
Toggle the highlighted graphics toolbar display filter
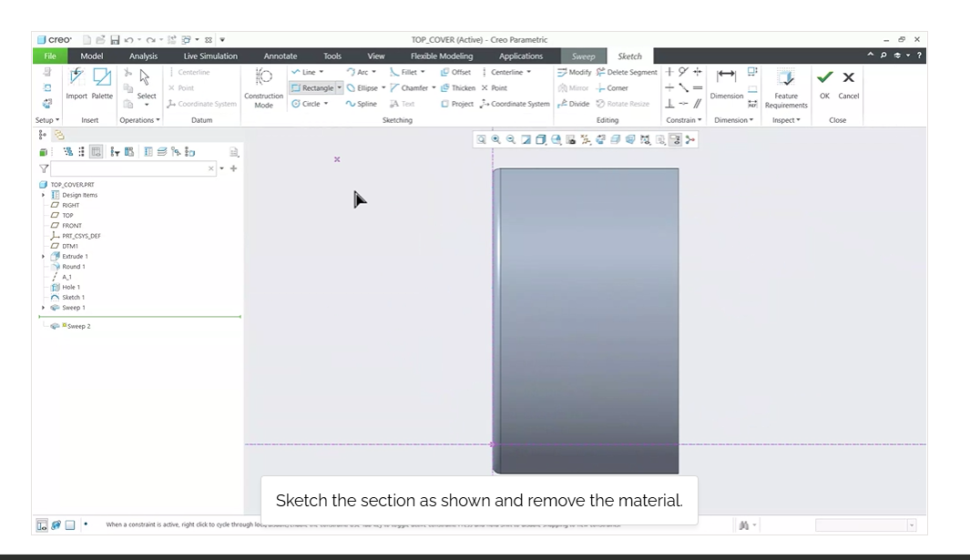(x=675, y=139)
